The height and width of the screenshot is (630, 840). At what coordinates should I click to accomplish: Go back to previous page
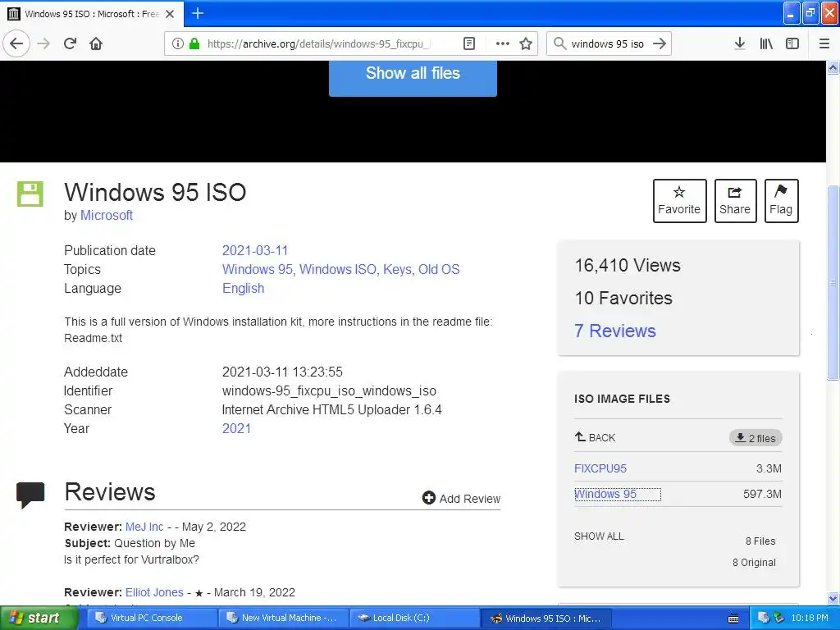(x=16, y=43)
